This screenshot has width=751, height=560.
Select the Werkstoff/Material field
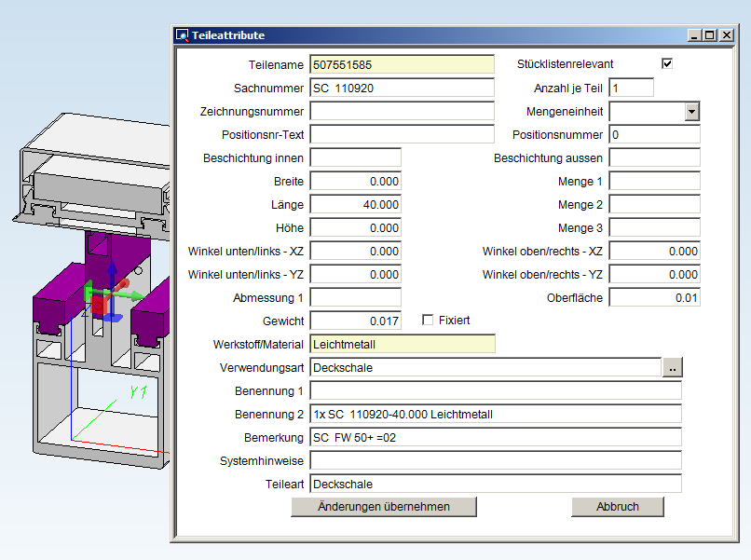point(402,345)
